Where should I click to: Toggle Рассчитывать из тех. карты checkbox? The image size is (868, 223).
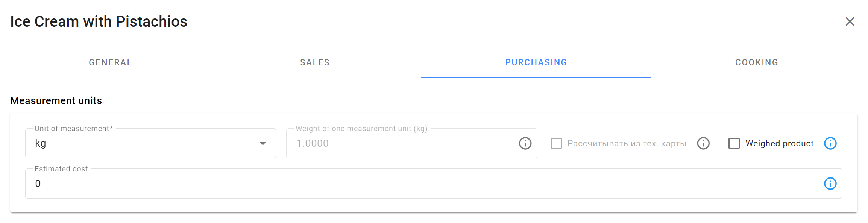click(556, 143)
